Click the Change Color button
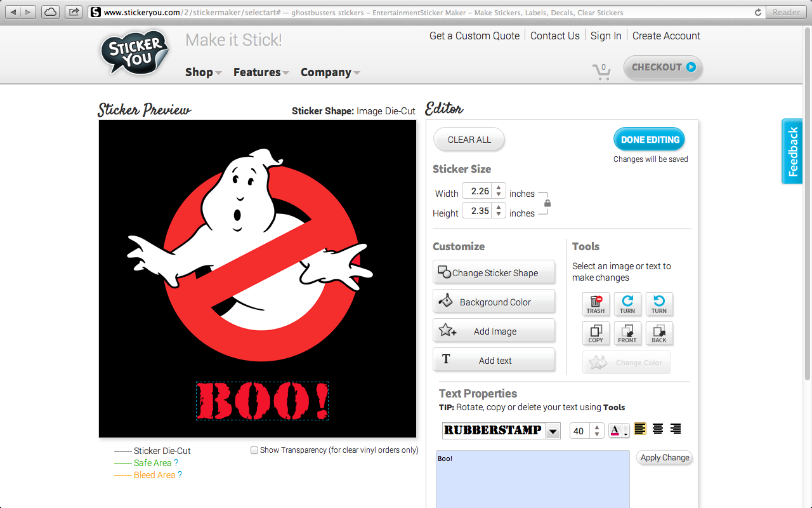 pos(626,363)
